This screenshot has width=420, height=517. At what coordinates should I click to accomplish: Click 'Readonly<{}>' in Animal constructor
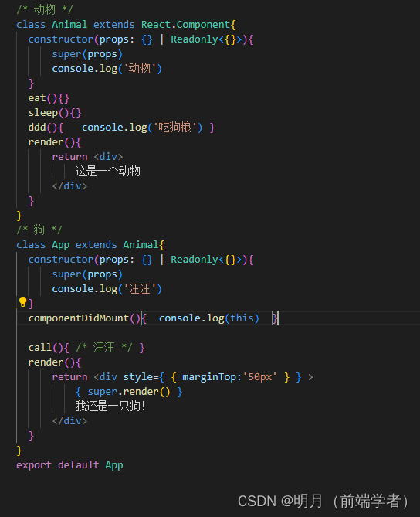[206, 39]
